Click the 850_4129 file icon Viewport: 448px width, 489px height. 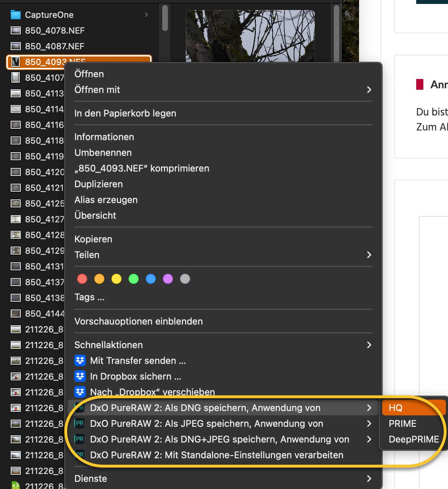point(16,251)
